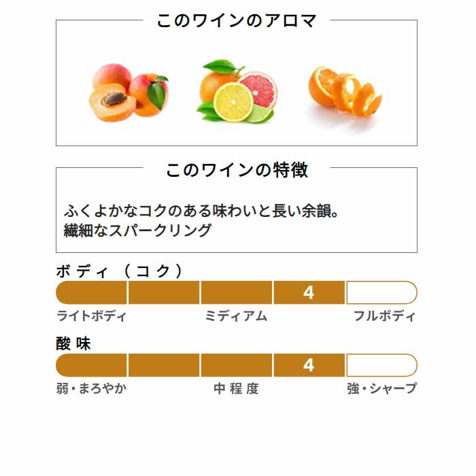Select the ふくよかなコク description text
This screenshot has width=476, height=476.
(201, 211)
